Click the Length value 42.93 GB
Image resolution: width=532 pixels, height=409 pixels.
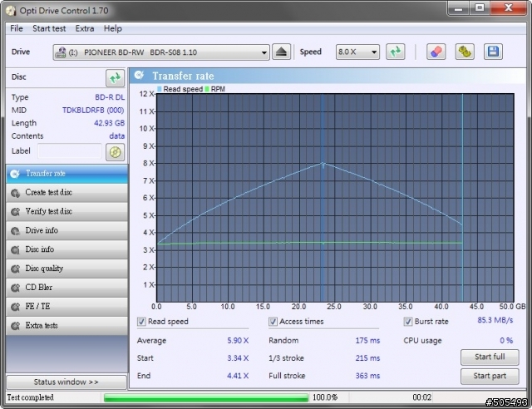(109, 123)
